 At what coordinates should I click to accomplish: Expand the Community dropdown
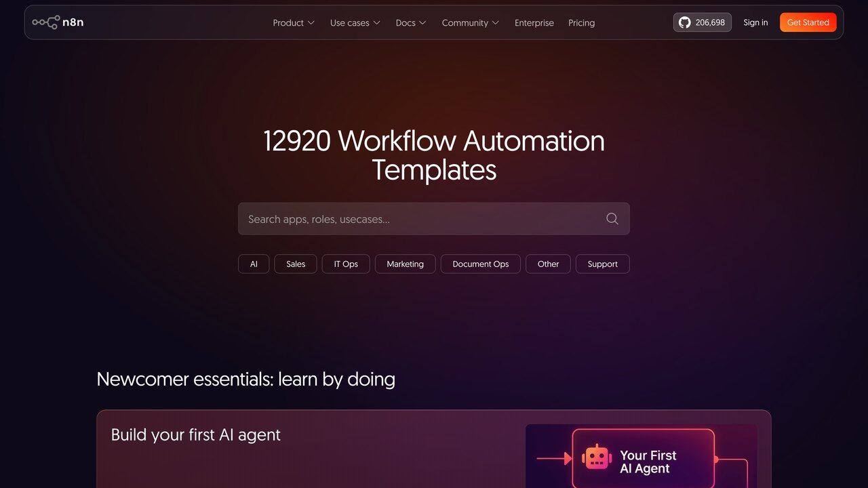pos(471,22)
